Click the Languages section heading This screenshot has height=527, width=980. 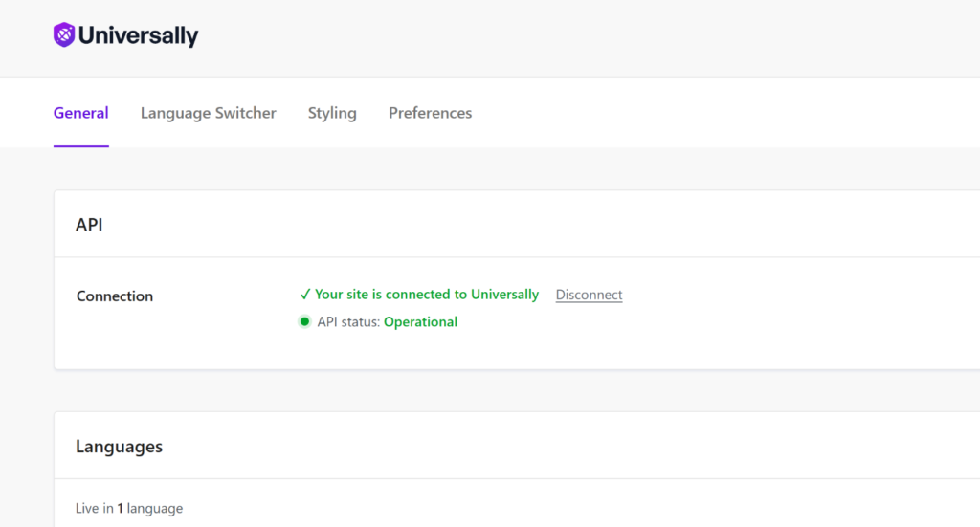point(119,447)
